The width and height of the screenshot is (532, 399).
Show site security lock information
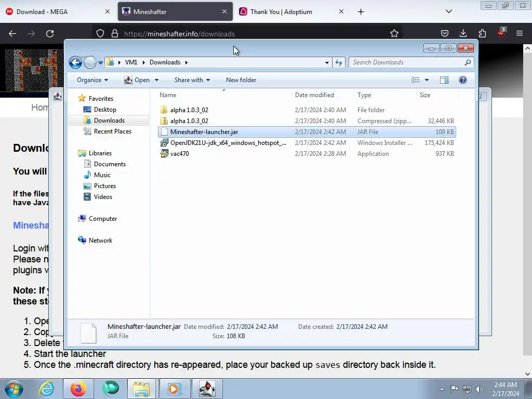(x=115, y=34)
